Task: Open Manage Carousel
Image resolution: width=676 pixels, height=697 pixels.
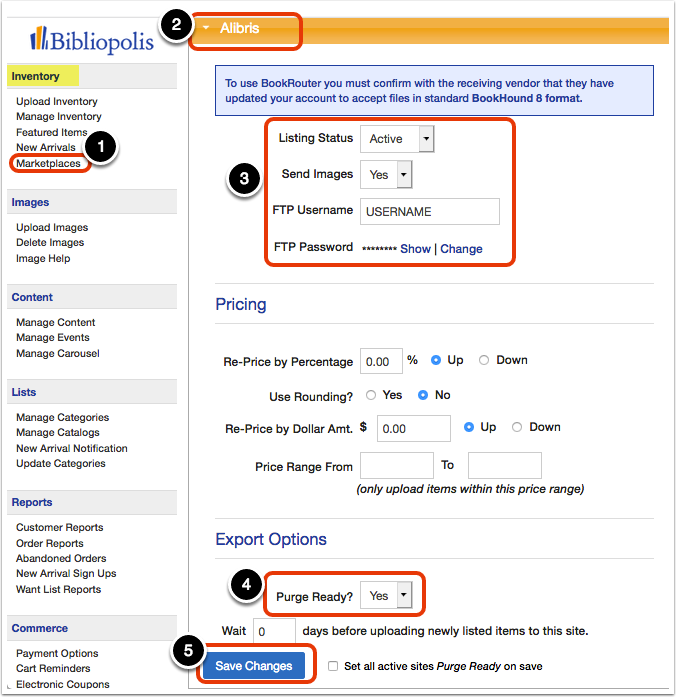Action: [58, 353]
